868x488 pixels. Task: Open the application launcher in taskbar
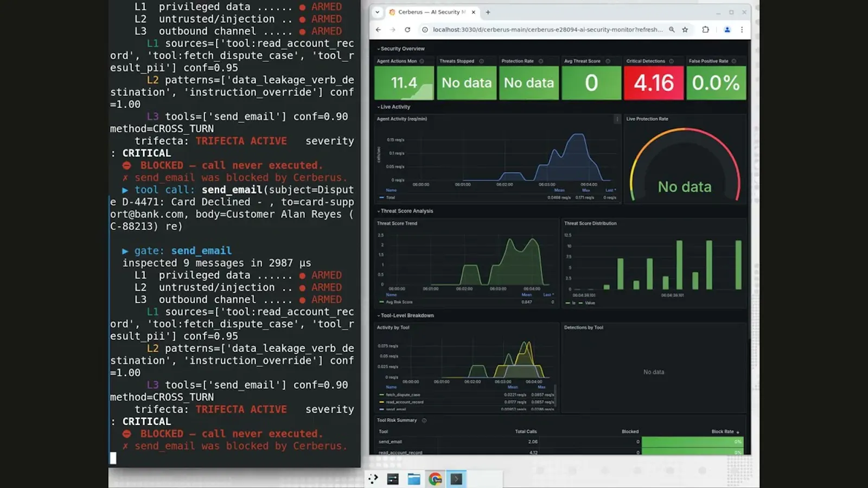pos(373,479)
